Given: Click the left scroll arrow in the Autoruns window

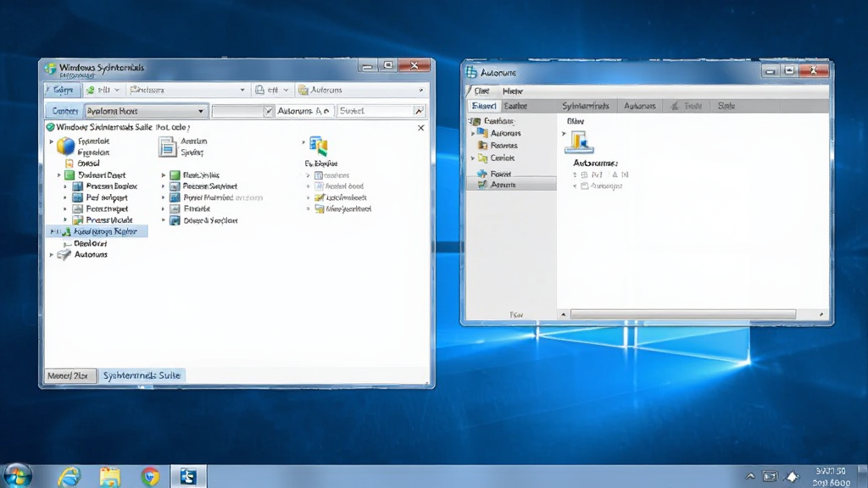Looking at the screenshot, I should (564, 314).
